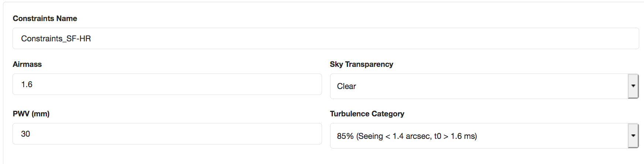This screenshot has width=644, height=164.
Task: Click the value 30 in PWV
Action: click(x=25, y=134)
